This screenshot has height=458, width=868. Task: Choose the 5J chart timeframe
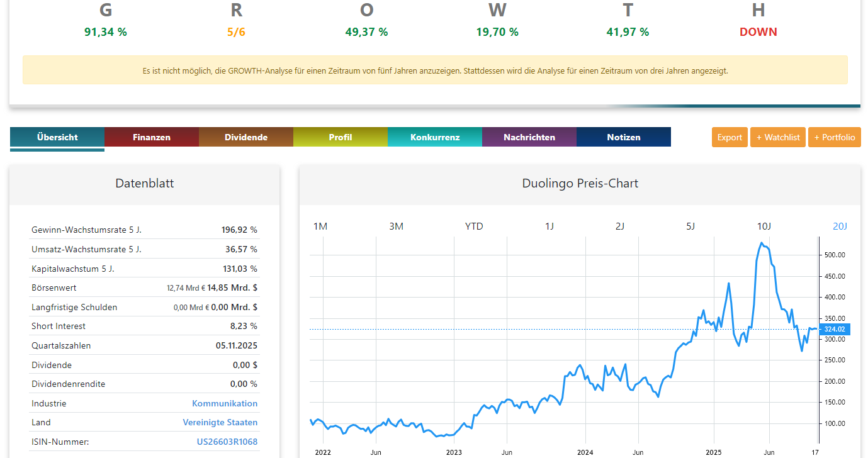pyautogui.click(x=690, y=226)
